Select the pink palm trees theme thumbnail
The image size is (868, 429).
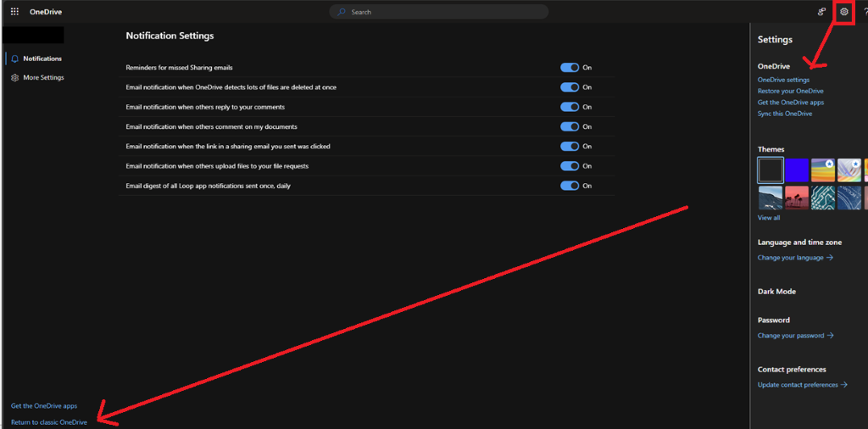coord(797,198)
